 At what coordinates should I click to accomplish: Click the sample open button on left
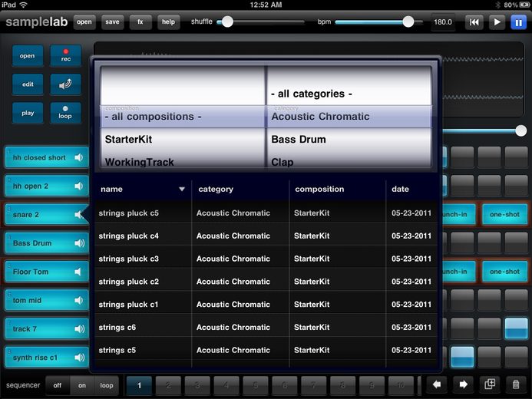(28, 55)
